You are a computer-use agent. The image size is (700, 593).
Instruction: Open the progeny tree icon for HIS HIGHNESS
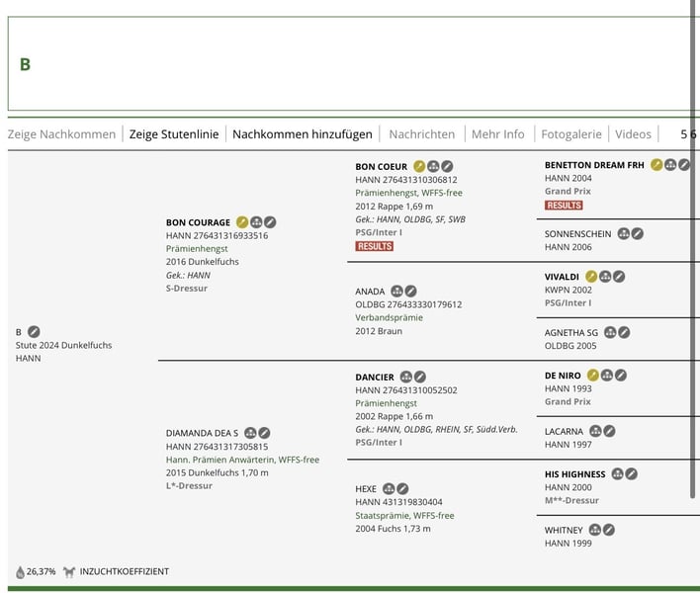617,473
